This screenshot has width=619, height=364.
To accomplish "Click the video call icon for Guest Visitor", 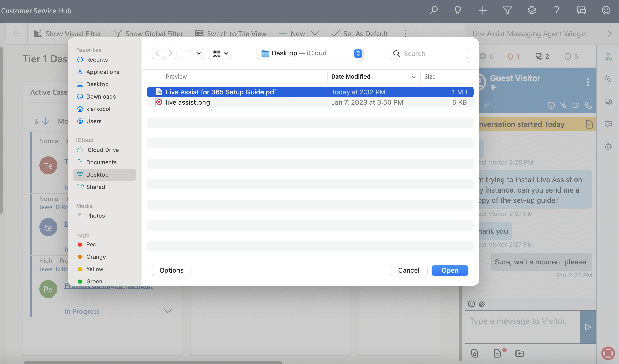I will [576, 105].
